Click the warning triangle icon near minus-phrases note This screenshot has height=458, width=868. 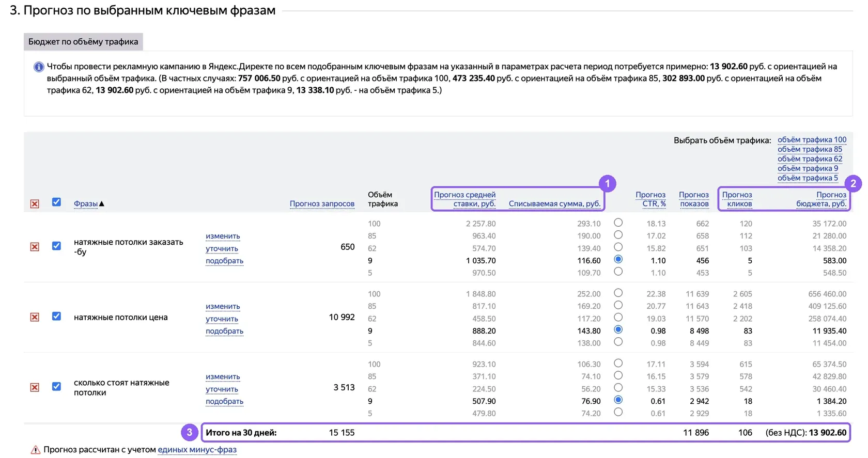[36, 450]
